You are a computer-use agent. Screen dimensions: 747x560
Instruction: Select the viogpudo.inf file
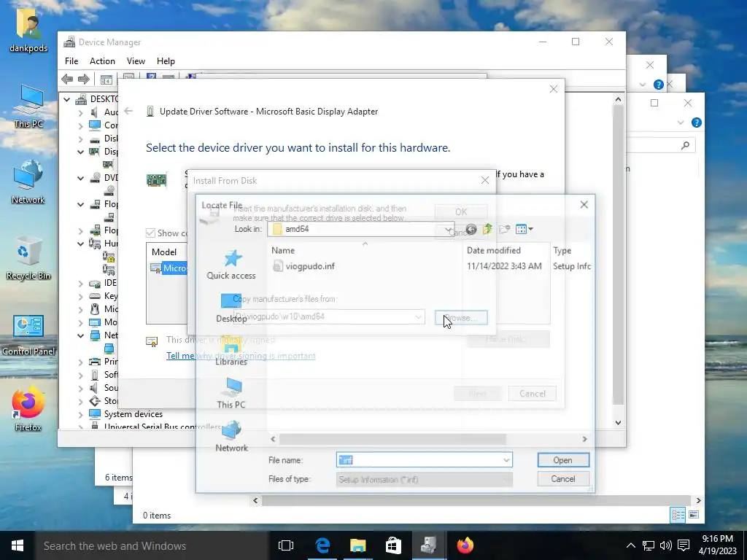(304, 266)
